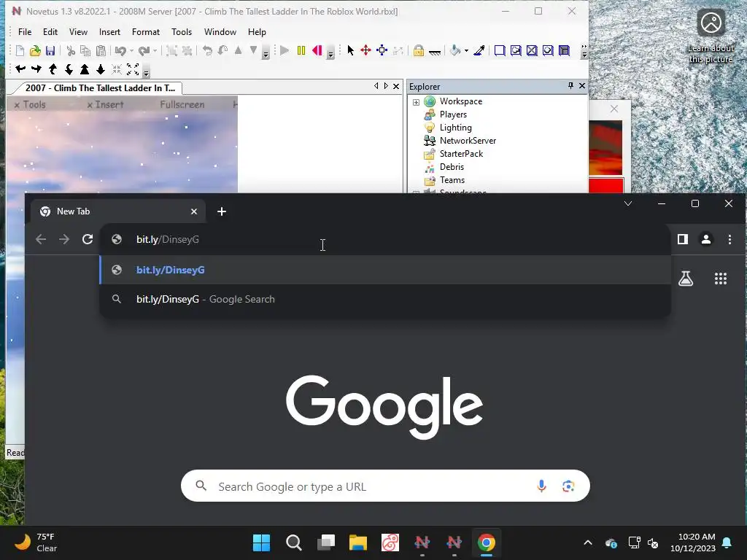Viewport: 747px width, 560px height.
Task: Click the camera pan left arrow icon
Action: tap(20, 69)
